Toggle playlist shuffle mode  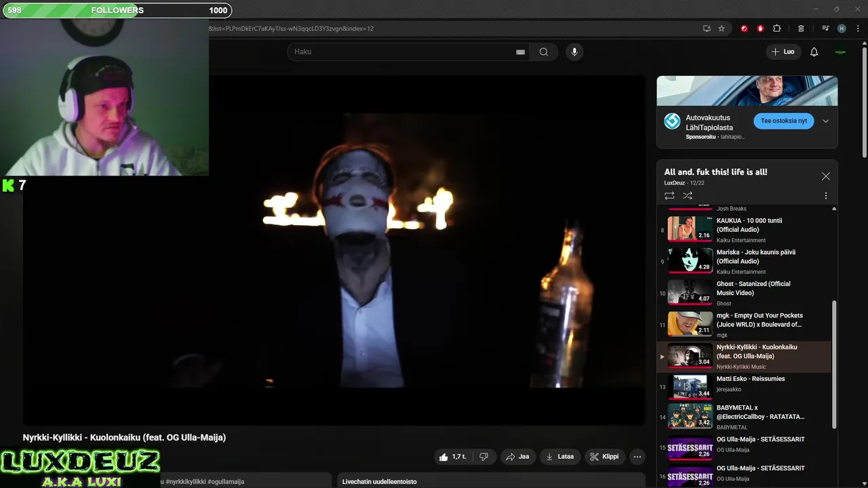[688, 196]
